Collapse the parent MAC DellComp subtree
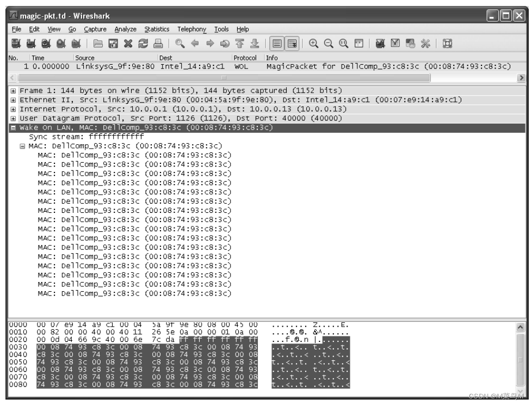 [22, 146]
